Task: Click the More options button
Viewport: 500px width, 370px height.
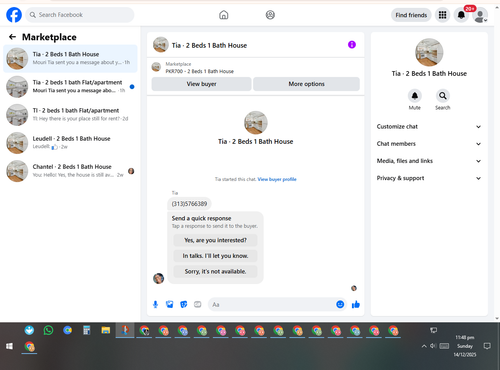Action: click(306, 84)
